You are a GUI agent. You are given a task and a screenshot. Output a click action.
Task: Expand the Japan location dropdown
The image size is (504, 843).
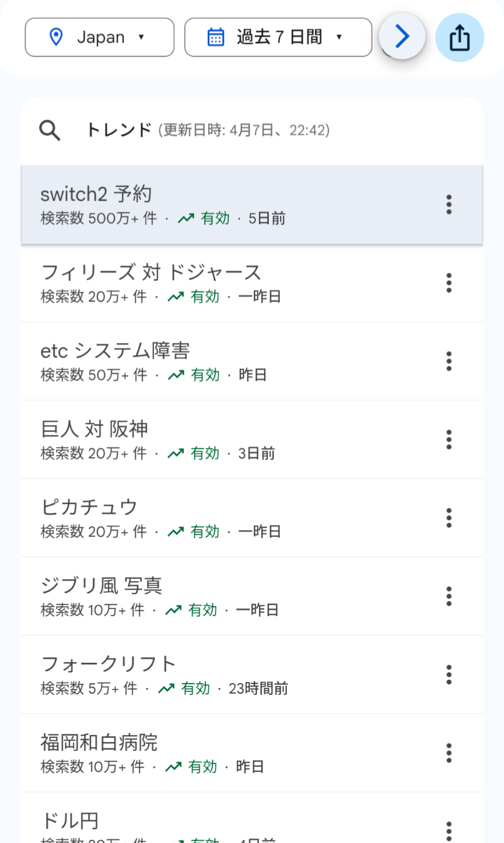point(100,37)
